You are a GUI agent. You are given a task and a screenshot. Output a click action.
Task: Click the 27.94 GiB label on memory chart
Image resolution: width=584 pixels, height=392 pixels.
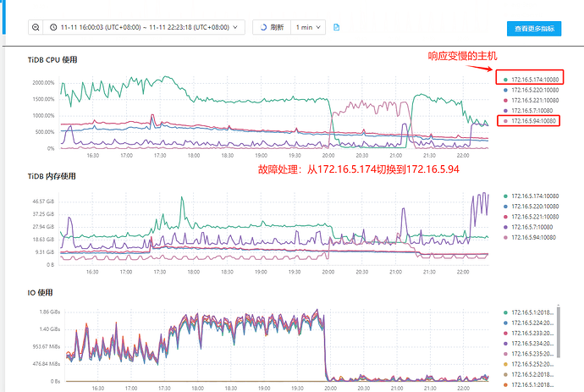(x=43, y=227)
